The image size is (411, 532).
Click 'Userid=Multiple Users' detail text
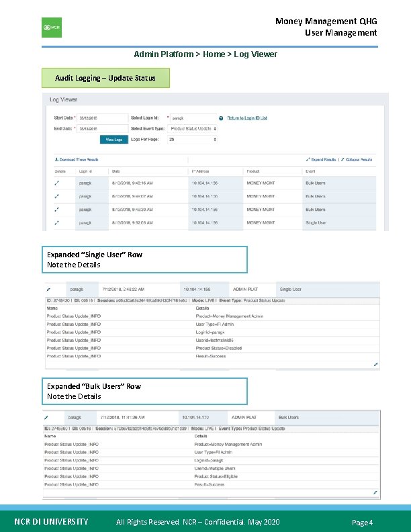coord(215,469)
